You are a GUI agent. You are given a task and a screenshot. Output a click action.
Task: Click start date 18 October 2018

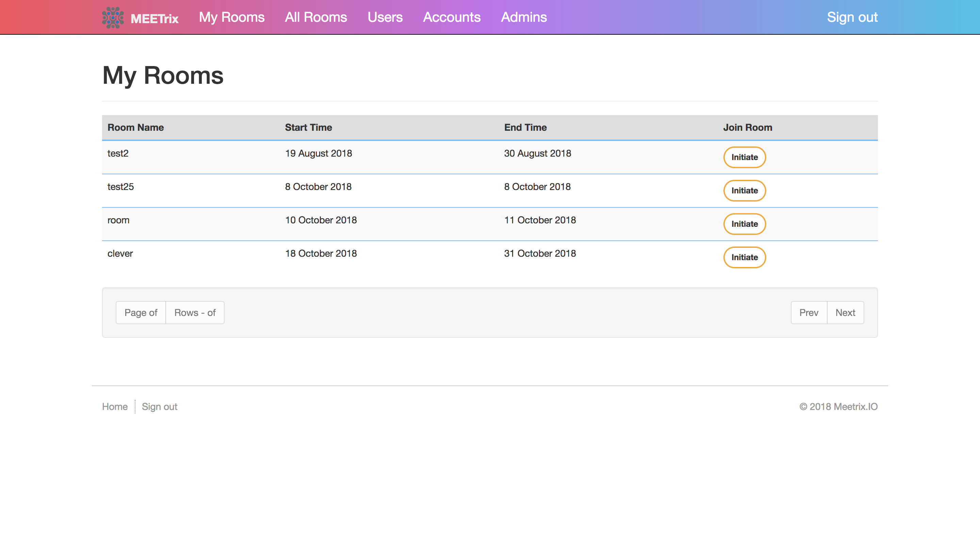[x=321, y=254]
